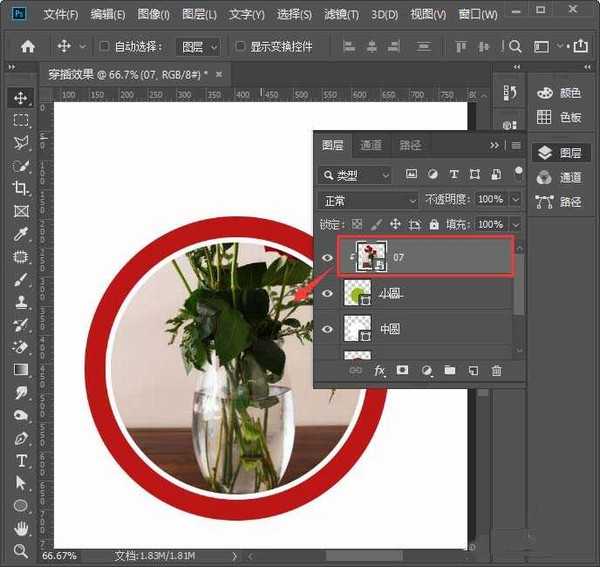Open the layer style fx menu
600x567 pixels.
(380, 371)
